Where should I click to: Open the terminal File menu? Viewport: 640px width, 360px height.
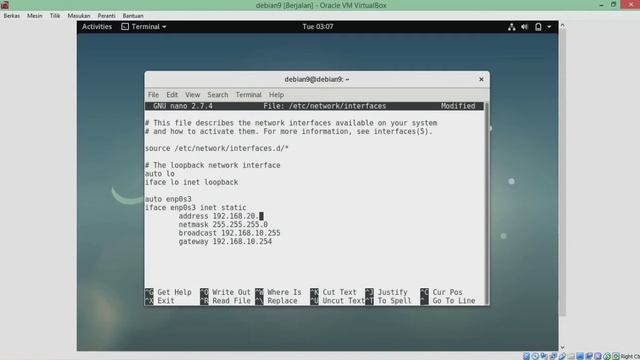point(153,95)
